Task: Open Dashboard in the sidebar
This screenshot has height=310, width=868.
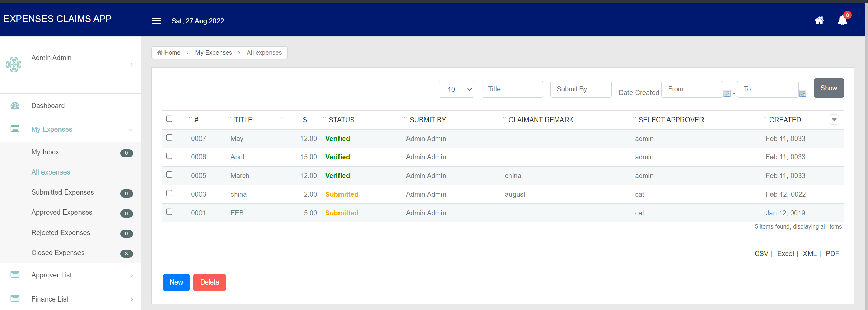Action: click(x=48, y=106)
